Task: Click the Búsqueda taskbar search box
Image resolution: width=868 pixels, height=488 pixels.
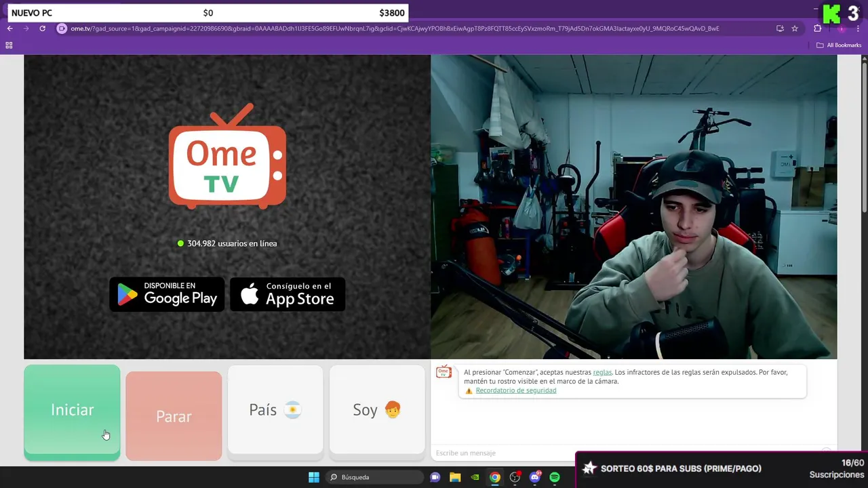Action: 374,477
